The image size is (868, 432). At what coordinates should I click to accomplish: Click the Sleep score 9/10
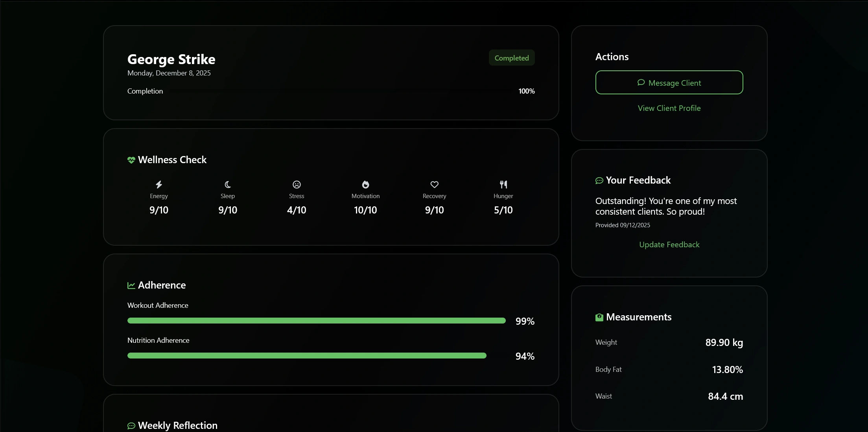(228, 210)
